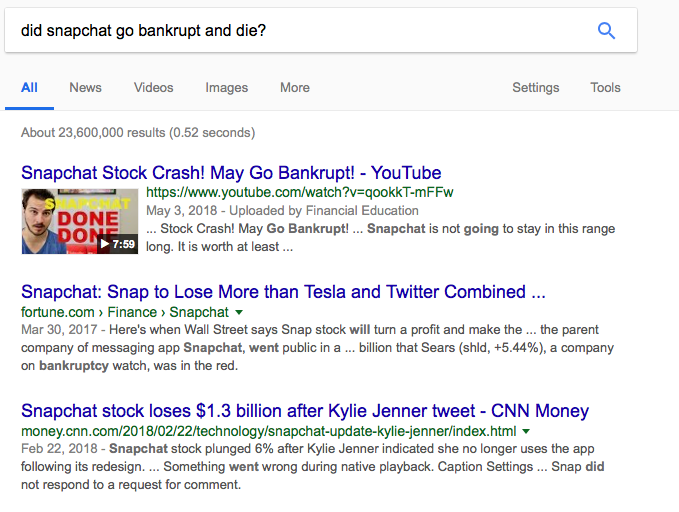
Task: Open the search Tools options
Action: [605, 87]
